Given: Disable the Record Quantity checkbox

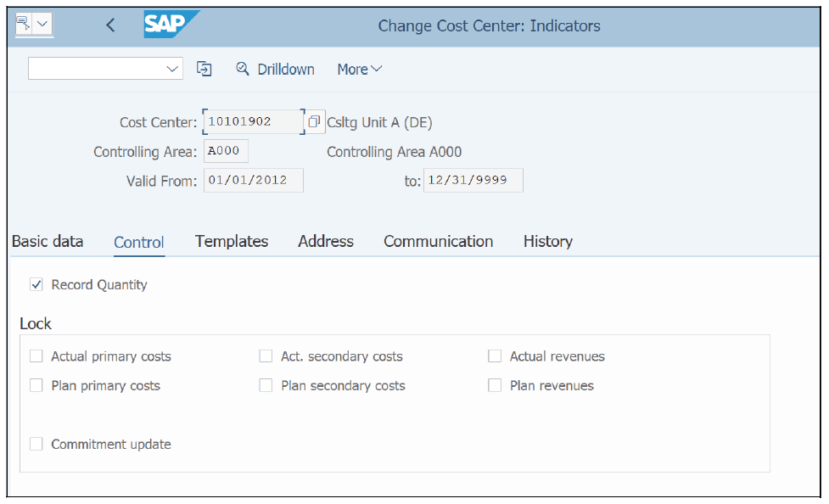Looking at the screenshot, I should (36, 284).
